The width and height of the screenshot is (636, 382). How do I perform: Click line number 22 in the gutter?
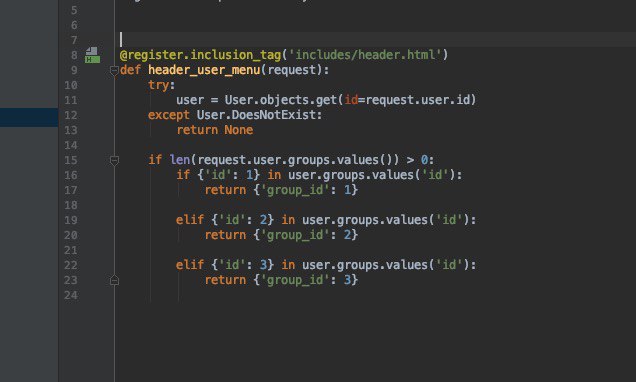click(x=71, y=265)
